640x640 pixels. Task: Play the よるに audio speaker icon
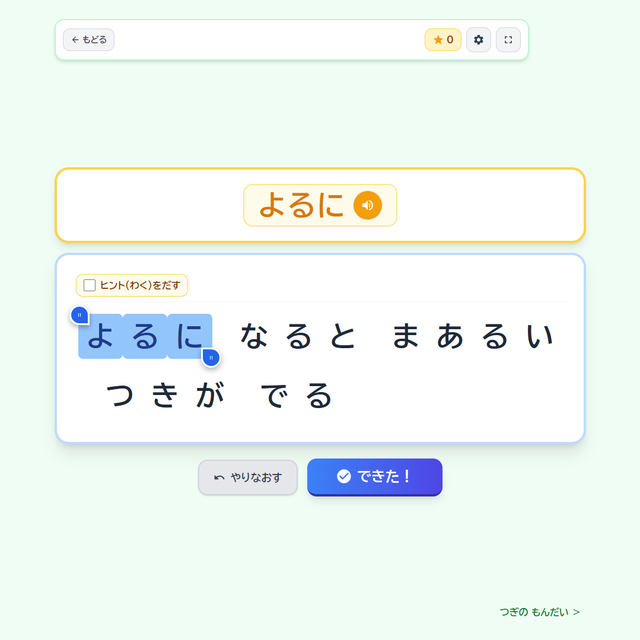point(367,205)
